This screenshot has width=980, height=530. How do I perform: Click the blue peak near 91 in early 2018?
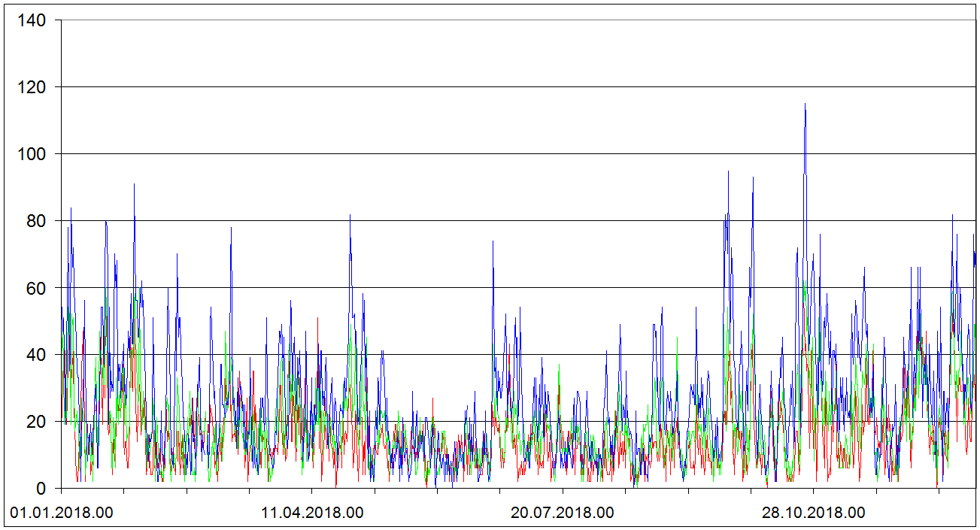(x=135, y=185)
